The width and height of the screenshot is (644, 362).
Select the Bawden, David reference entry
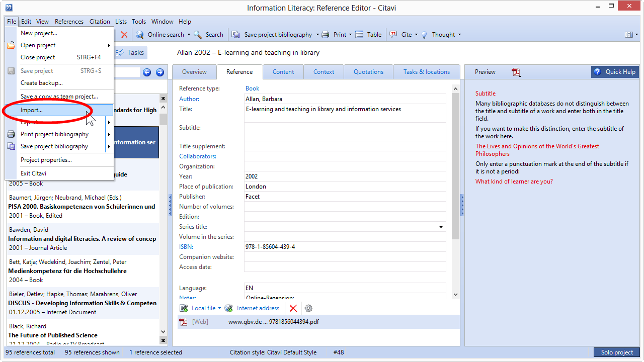(x=83, y=239)
